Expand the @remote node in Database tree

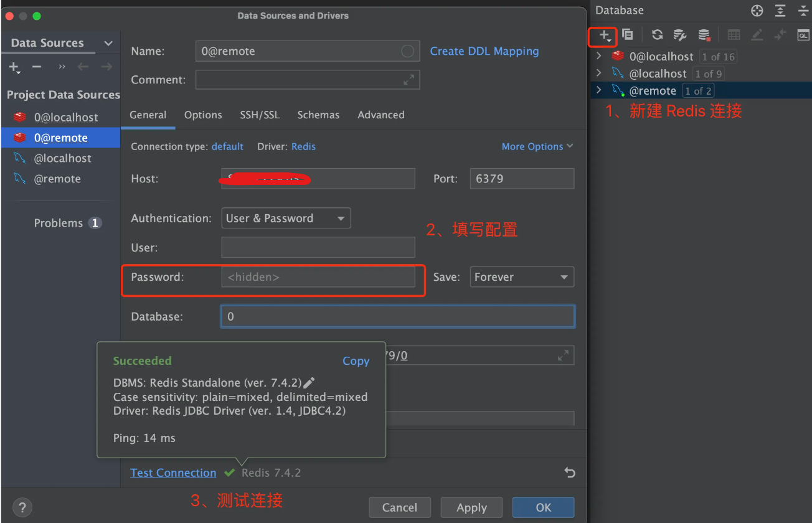click(x=599, y=90)
